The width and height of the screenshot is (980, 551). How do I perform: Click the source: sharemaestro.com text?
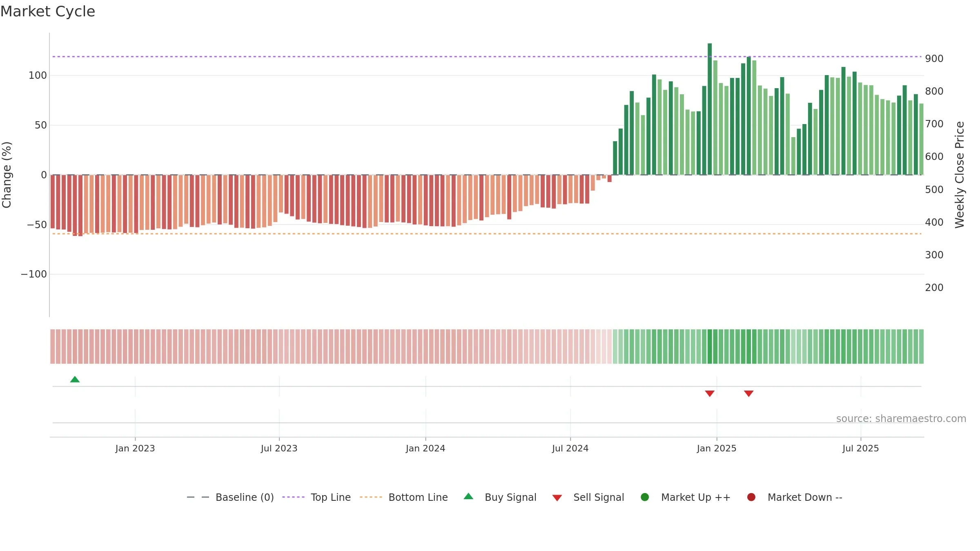[901, 419]
